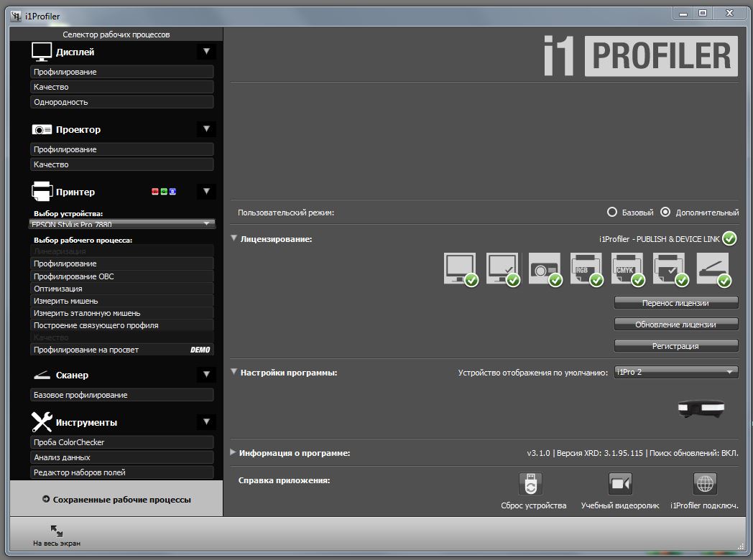
Task: Click the display profiling license icon
Action: 461,269
